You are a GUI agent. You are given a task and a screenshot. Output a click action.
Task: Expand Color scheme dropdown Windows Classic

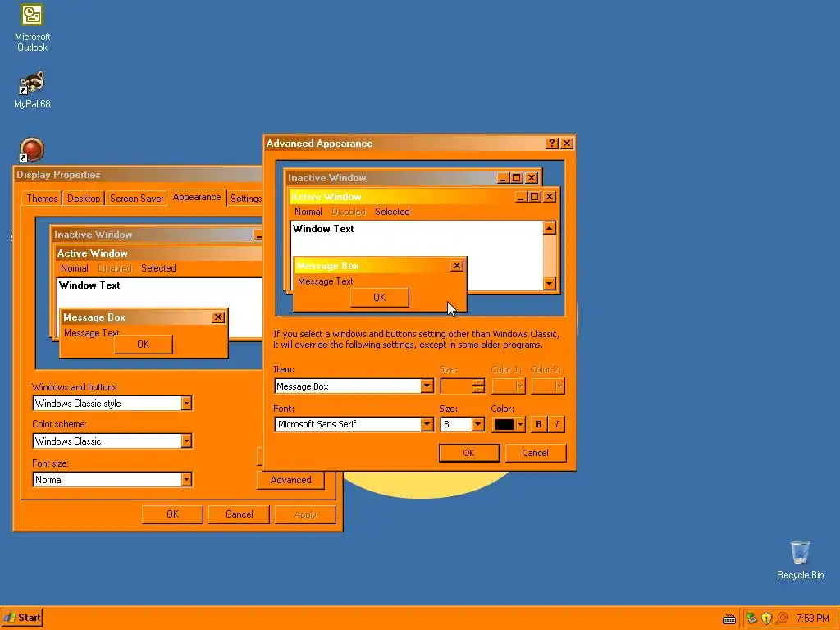(x=186, y=441)
